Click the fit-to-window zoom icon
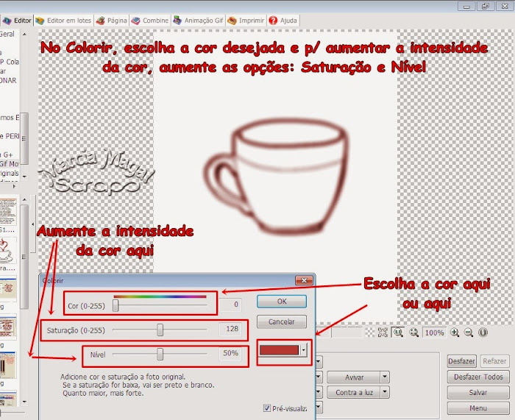This screenshot has height=420, width=515. tap(413, 332)
